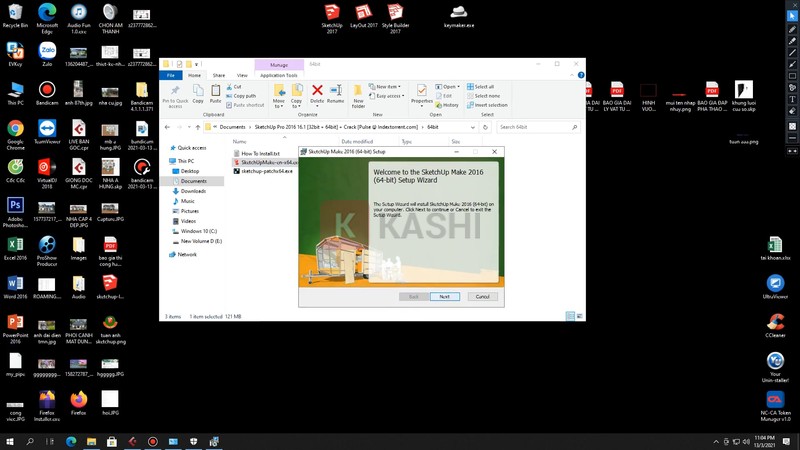Select Downloads in the navigation pane

(x=193, y=191)
